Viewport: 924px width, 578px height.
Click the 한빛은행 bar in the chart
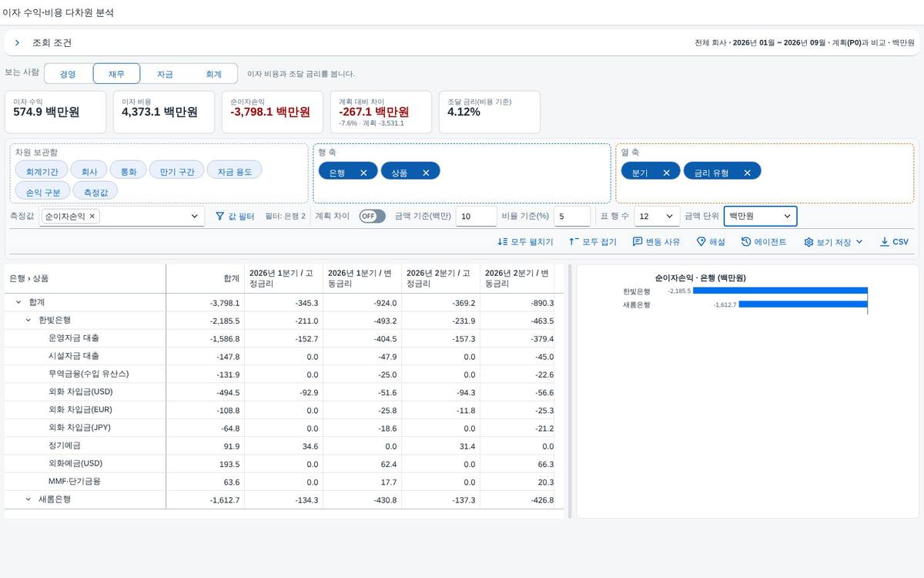[780, 291]
